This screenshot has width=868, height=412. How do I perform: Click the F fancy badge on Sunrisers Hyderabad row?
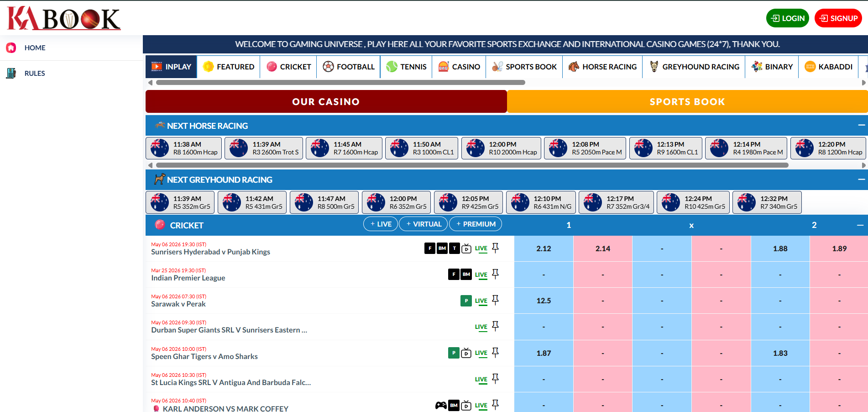pyautogui.click(x=430, y=248)
